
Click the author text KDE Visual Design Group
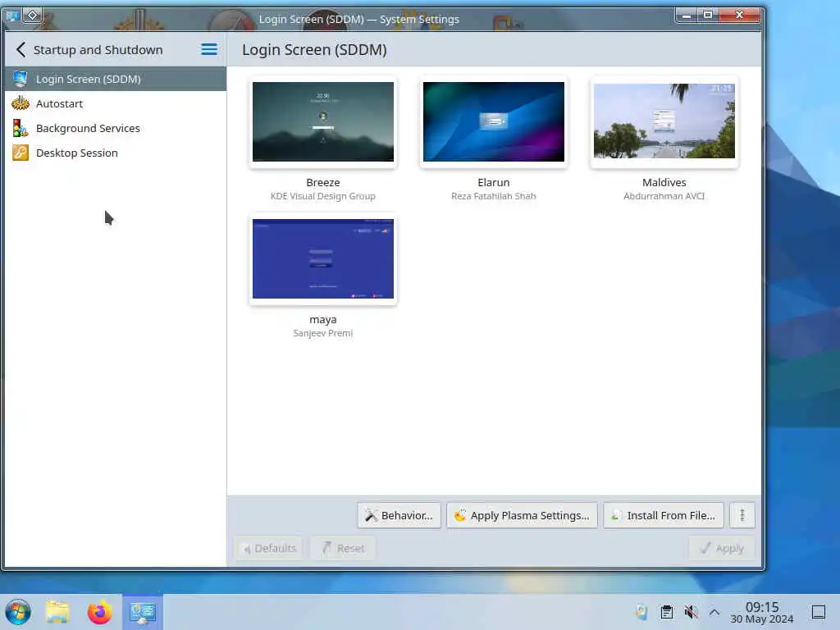(323, 196)
